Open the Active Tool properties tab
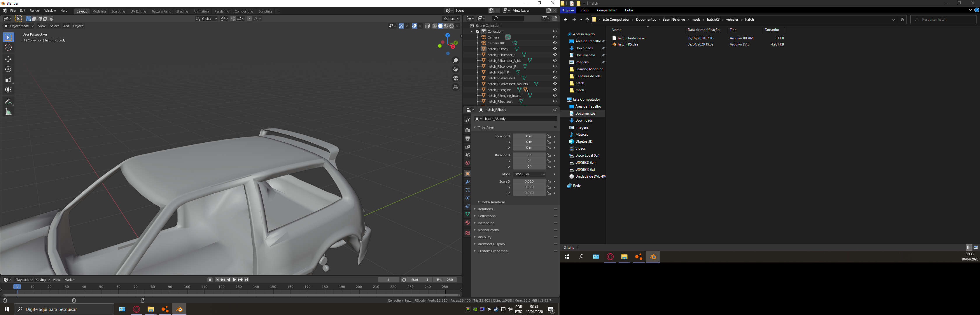Image resolution: width=980 pixels, height=315 pixels. tap(468, 120)
